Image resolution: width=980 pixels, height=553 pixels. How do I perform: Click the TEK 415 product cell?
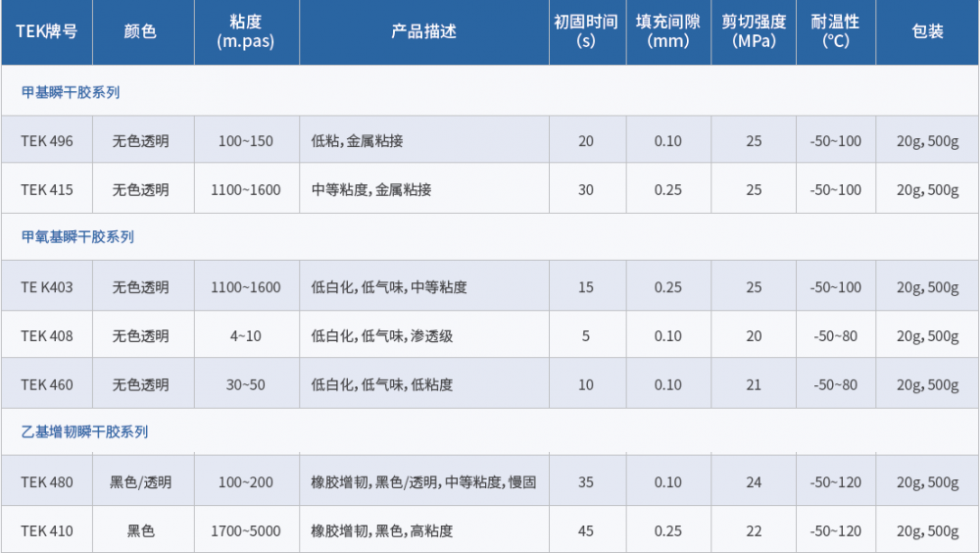47,189
